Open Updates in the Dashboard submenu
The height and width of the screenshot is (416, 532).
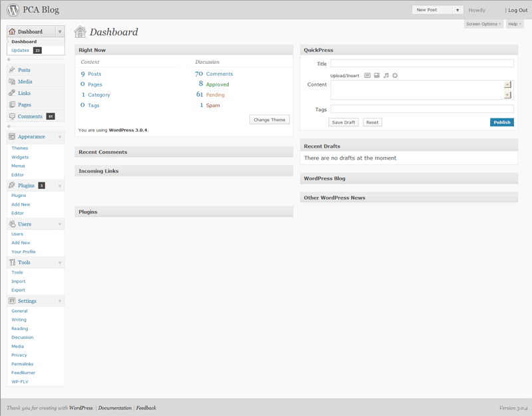pos(20,51)
